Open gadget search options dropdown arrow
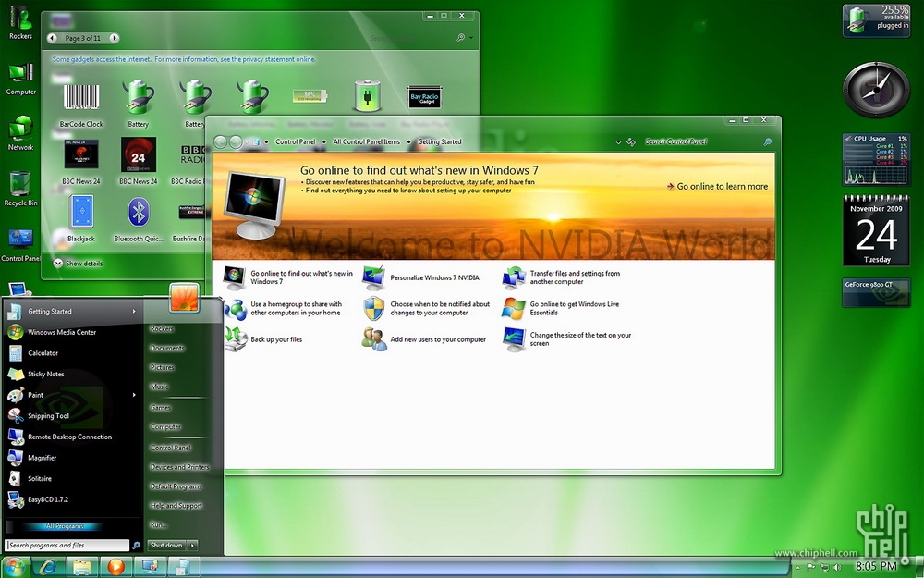 coord(471,38)
